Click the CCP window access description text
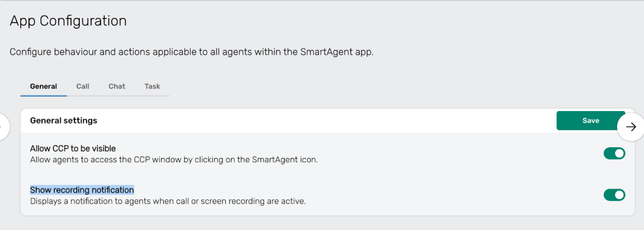This screenshot has width=644, height=230. click(174, 160)
